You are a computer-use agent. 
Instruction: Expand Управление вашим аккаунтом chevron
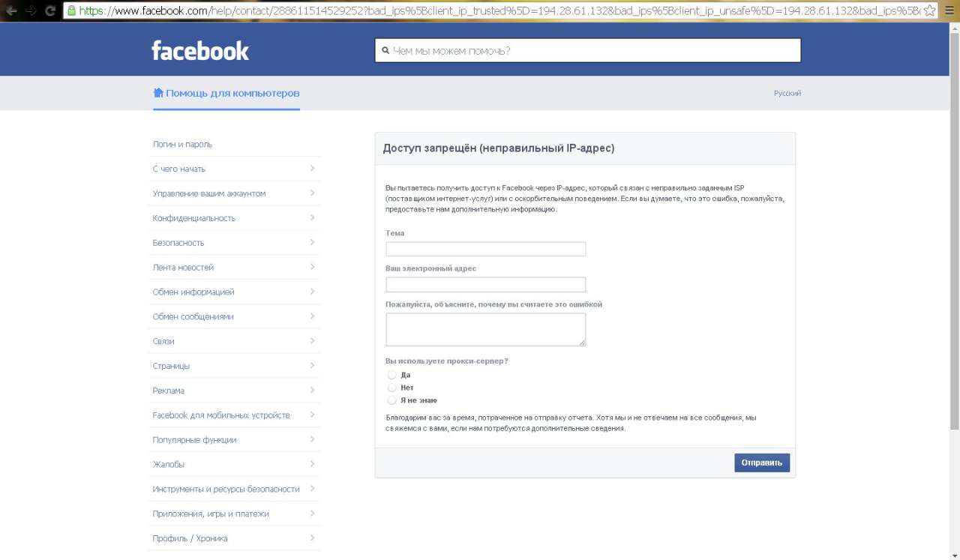click(x=311, y=193)
